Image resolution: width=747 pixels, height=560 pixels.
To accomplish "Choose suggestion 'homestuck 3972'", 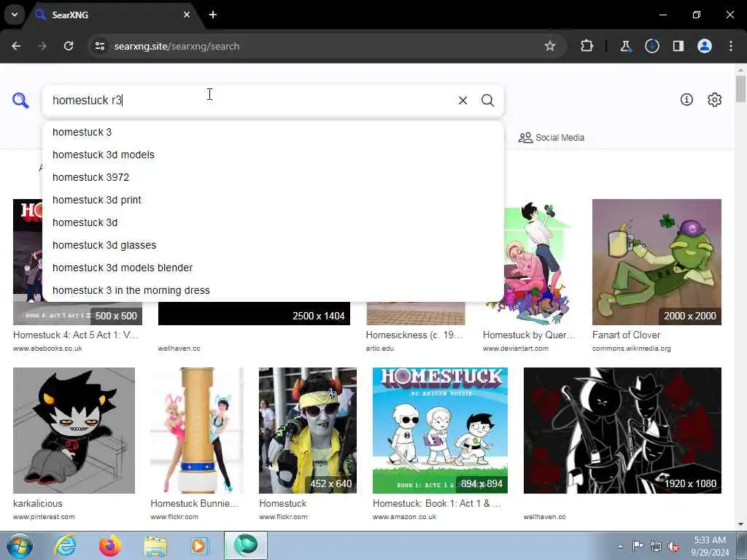I will point(273,177).
